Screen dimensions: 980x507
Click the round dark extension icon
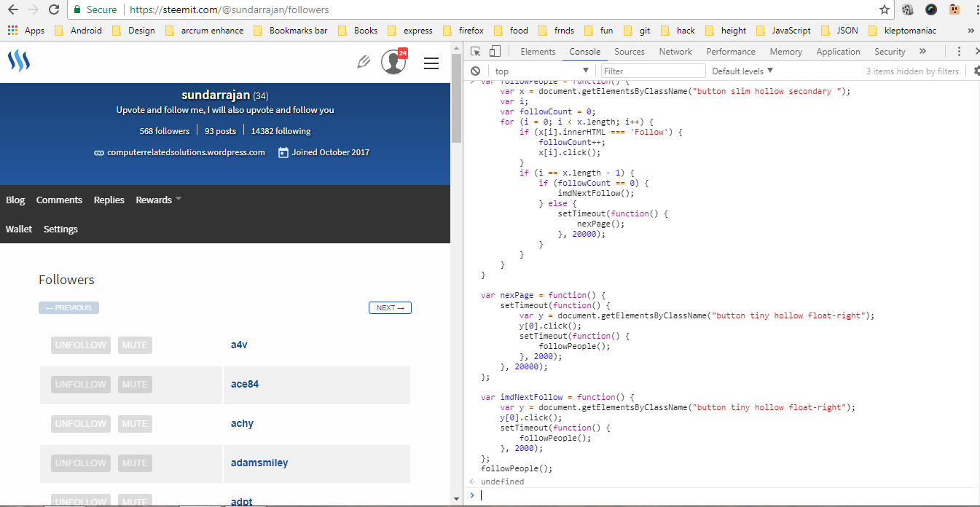931,9
